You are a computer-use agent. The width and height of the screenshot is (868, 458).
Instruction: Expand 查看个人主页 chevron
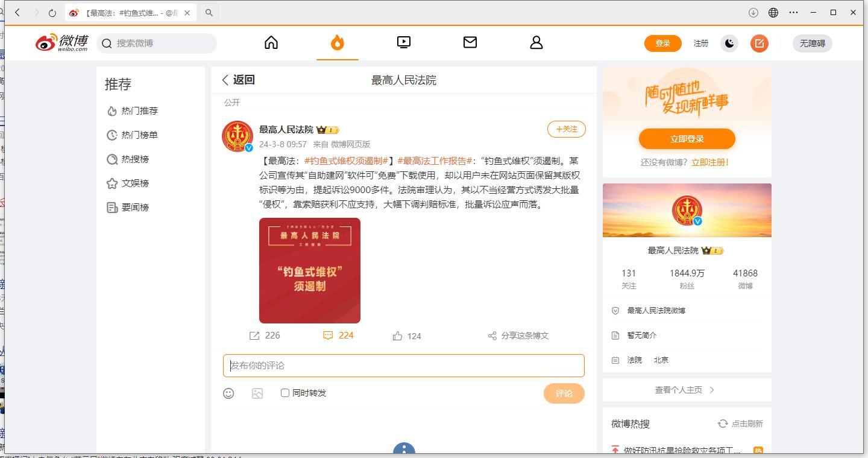click(712, 390)
